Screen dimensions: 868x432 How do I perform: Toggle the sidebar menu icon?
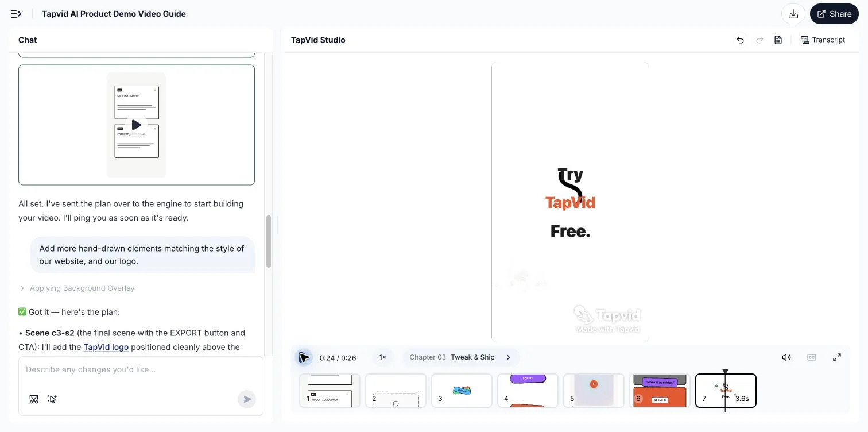click(16, 14)
